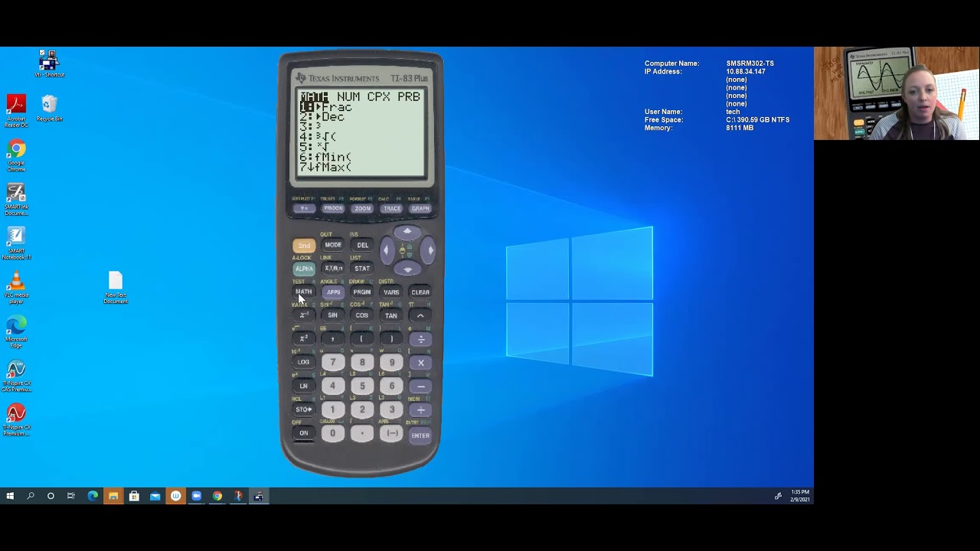Select Google Chrome desktop icon
980x551 pixels.
pos(16,155)
